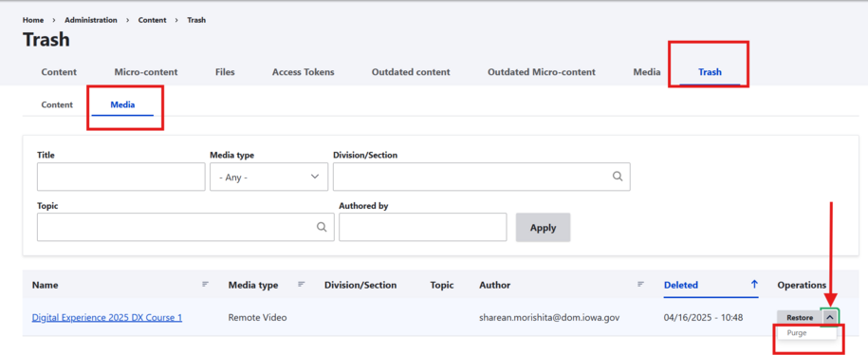Image resolution: width=868 pixels, height=355 pixels.
Task: Focus the Division/Section search field
Action: (482, 177)
